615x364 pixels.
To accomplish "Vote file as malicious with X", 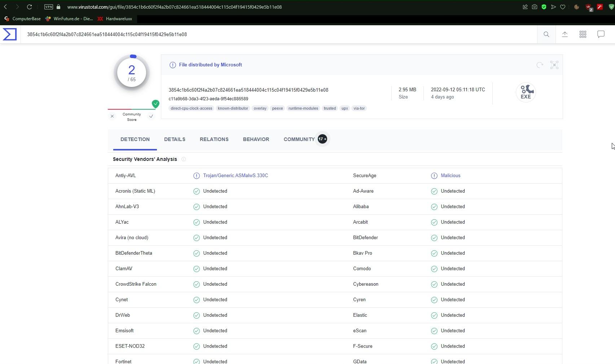I will 112,116.
